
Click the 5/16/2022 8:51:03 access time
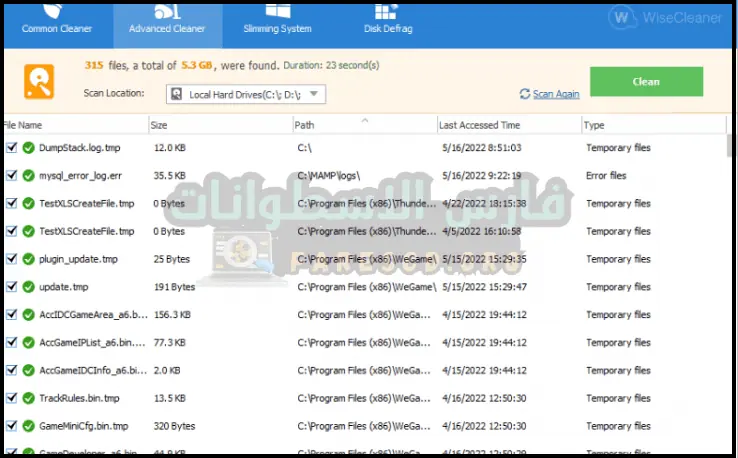481,148
